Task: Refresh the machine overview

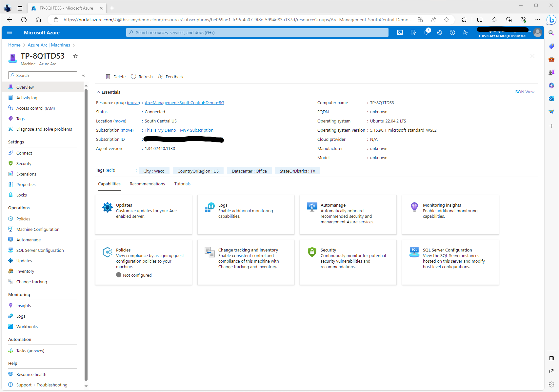Action: coord(142,76)
